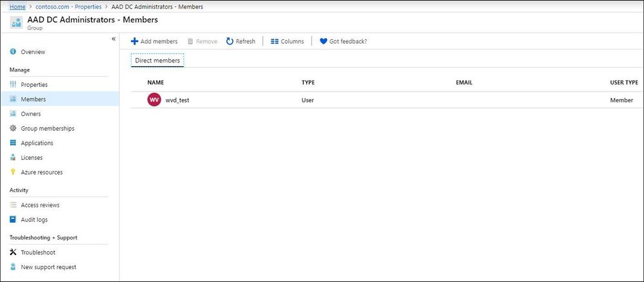Open the Properties menu item
644x282 pixels.
[x=34, y=84]
